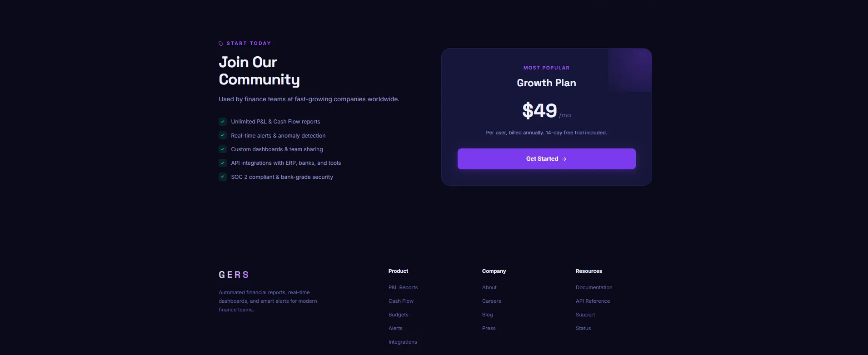Visit the Careers page link
868x355 pixels.
pyautogui.click(x=491, y=301)
